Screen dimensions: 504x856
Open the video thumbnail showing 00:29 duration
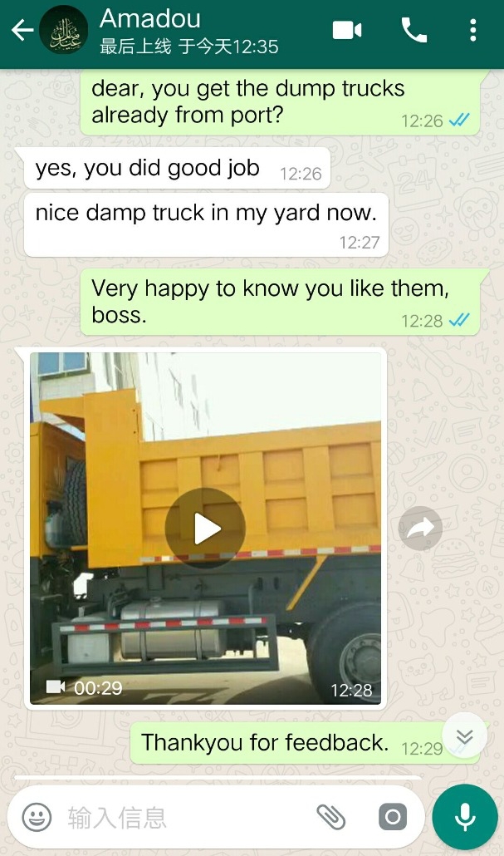click(205, 528)
